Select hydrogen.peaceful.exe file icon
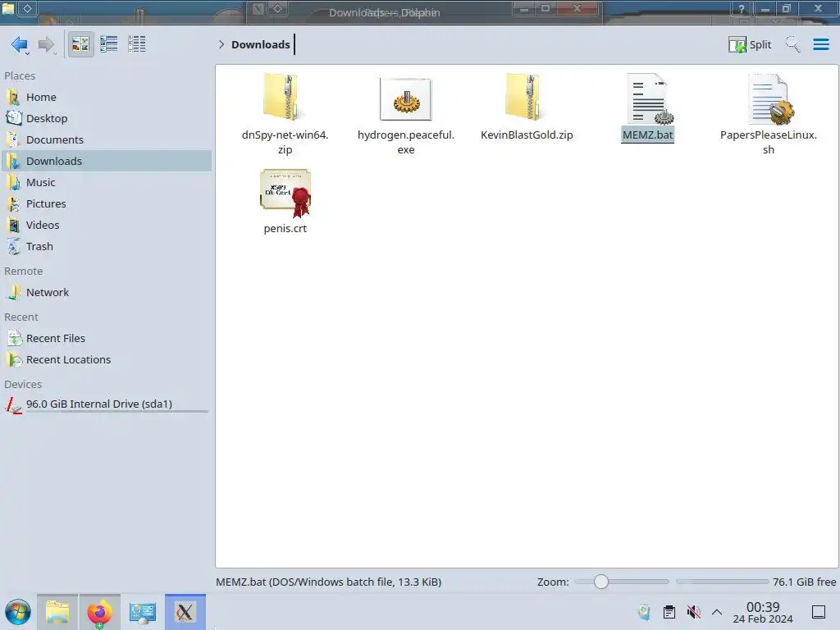Viewport: 840px width, 630px height. (x=405, y=99)
